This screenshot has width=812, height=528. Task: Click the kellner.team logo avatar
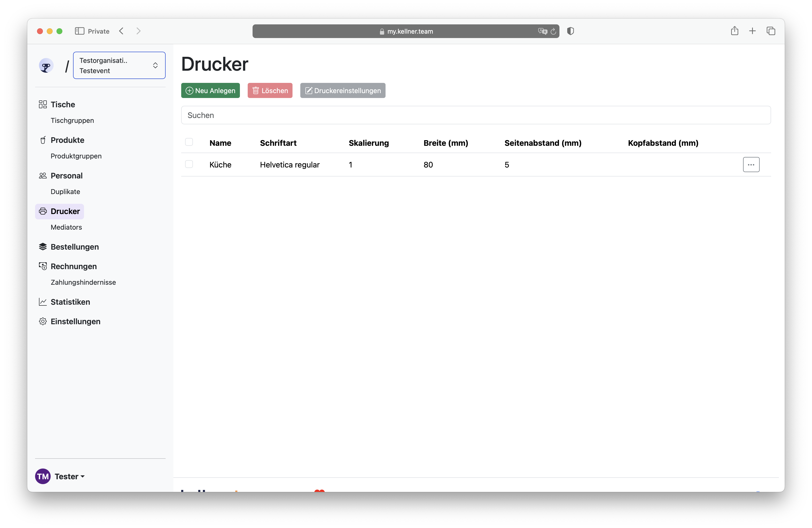46,66
